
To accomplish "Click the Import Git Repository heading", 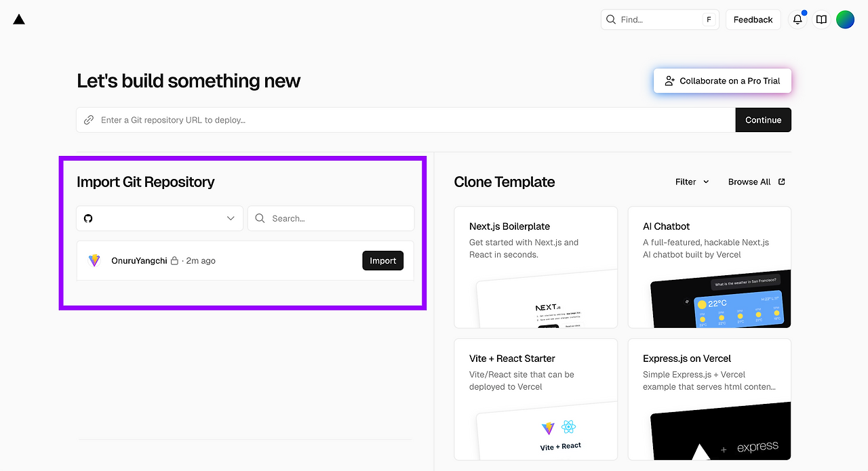I will pos(145,182).
